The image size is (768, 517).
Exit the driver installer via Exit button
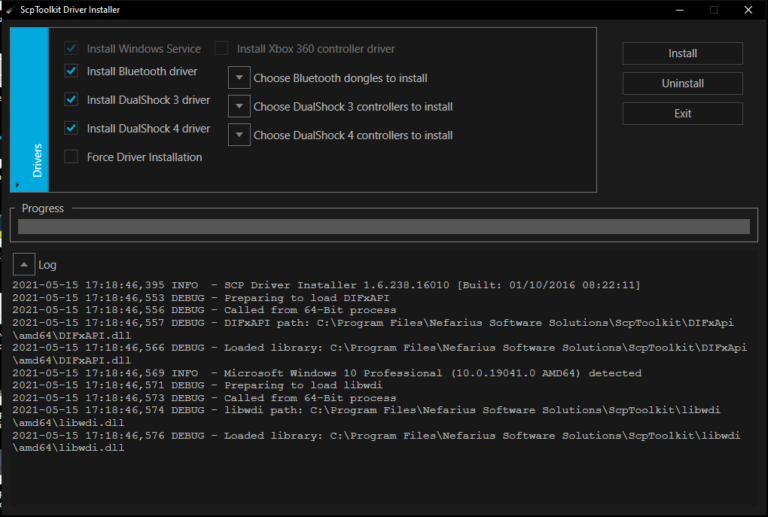point(682,114)
